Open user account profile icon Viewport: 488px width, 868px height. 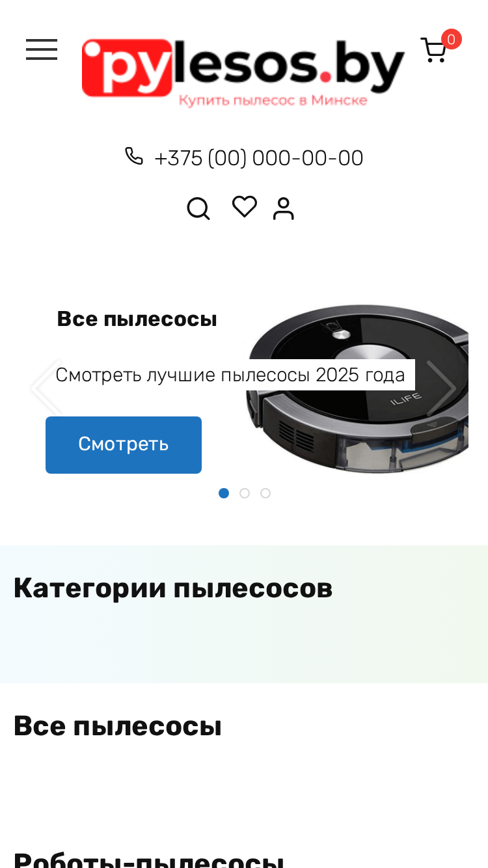(x=284, y=209)
